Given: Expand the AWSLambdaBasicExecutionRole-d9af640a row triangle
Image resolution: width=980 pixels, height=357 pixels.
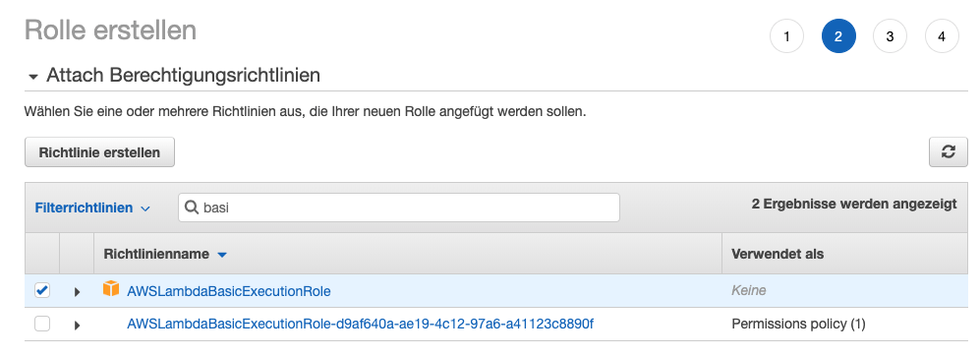Looking at the screenshot, I should 77,326.
